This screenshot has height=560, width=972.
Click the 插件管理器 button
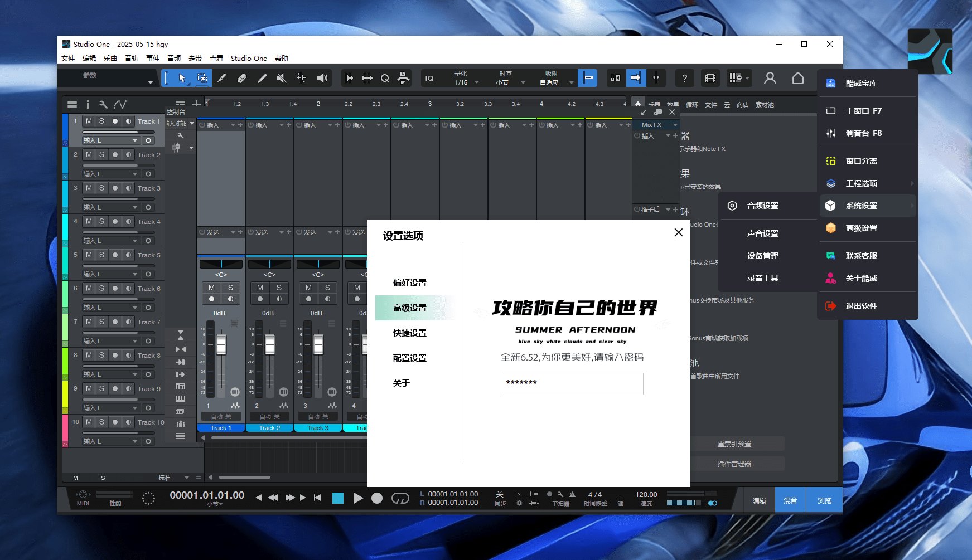tap(734, 464)
